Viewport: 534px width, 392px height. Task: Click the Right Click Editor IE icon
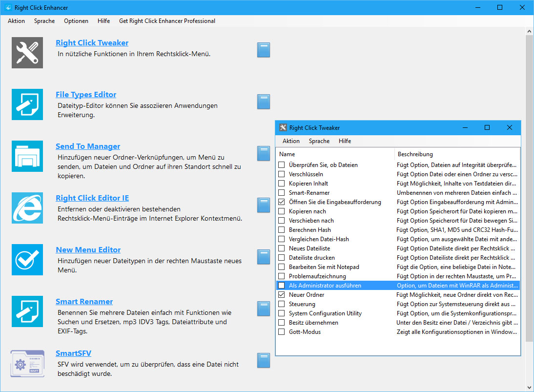[x=27, y=208]
